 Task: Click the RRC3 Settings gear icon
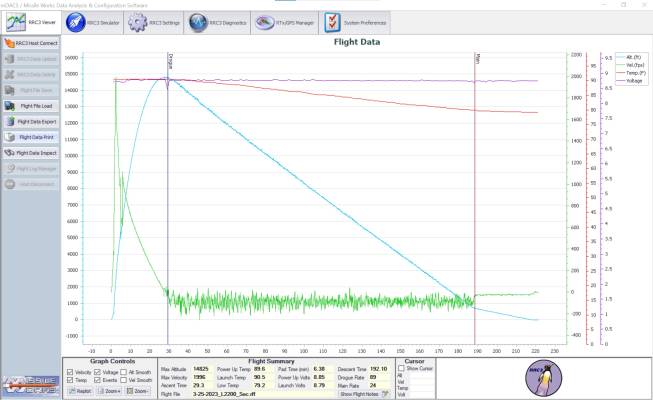pos(138,22)
